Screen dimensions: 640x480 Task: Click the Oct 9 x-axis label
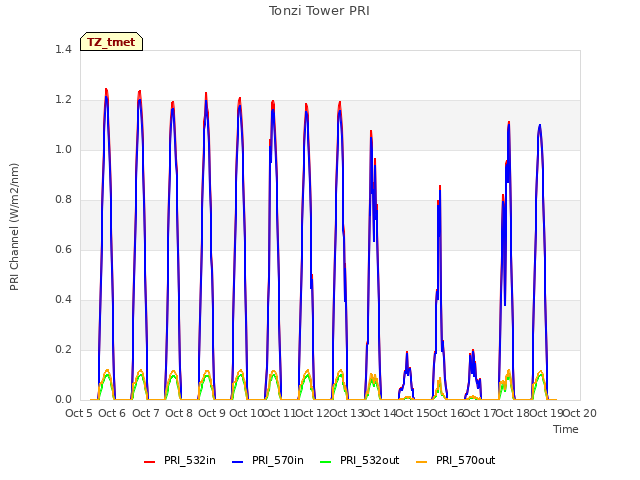[x=212, y=413]
